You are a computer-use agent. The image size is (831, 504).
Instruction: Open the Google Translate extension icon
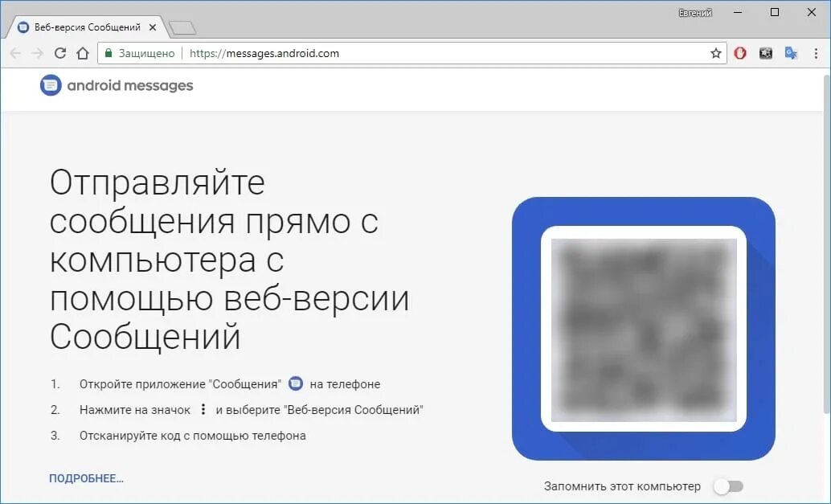792,53
